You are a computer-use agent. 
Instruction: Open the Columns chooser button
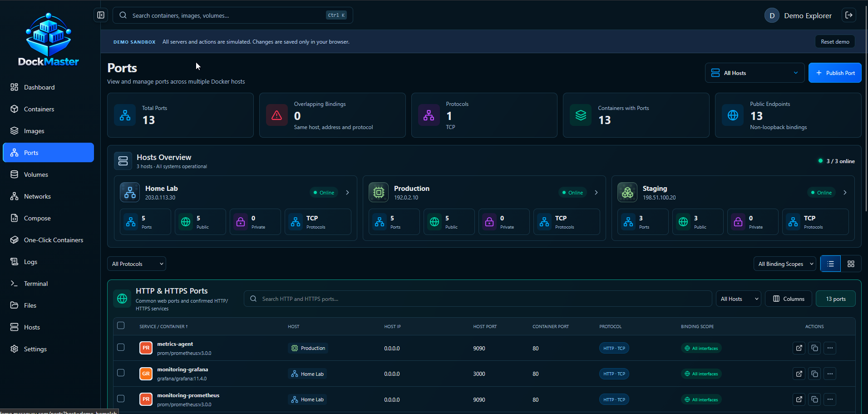[x=789, y=299]
